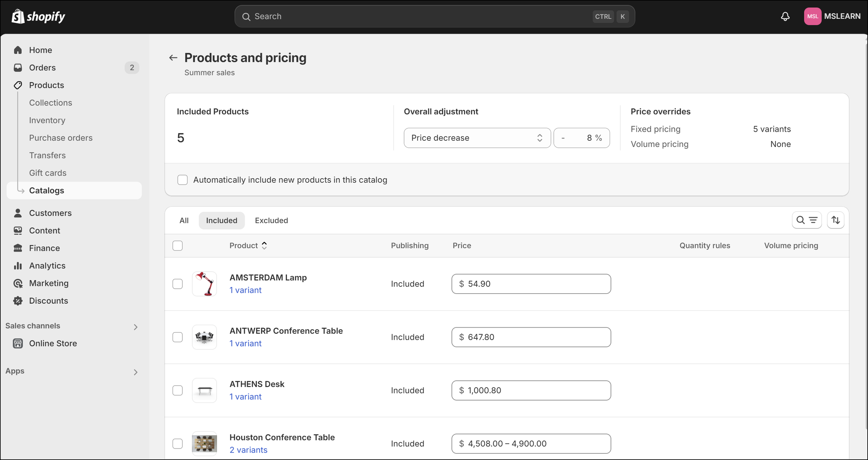Select the AMSTERDAM Lamp row checkbox

pos(177,284)
